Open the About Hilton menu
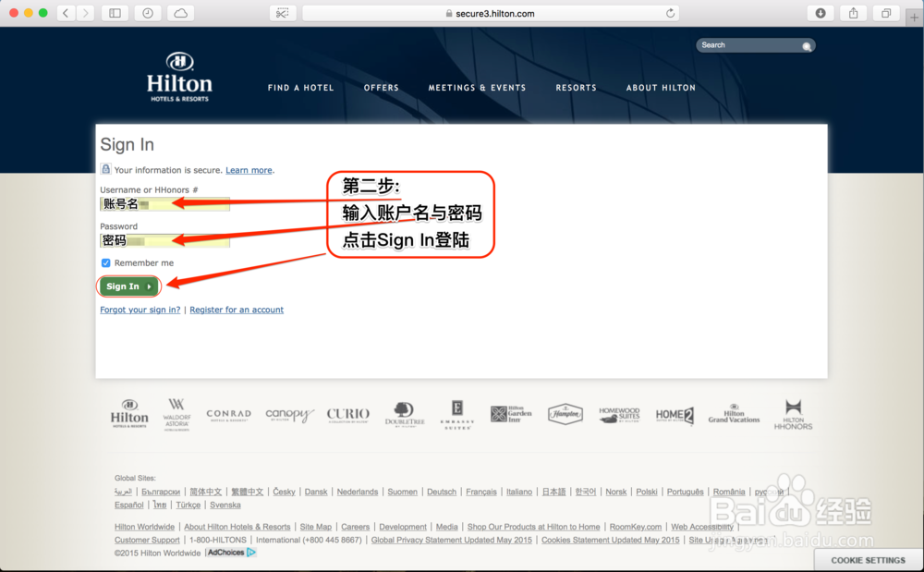The height and width of the screenshot is (572, 924). point(661,88)
